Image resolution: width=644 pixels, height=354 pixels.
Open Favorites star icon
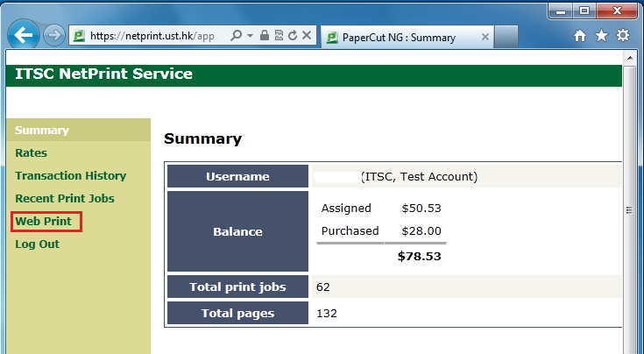tap(601, 36)
